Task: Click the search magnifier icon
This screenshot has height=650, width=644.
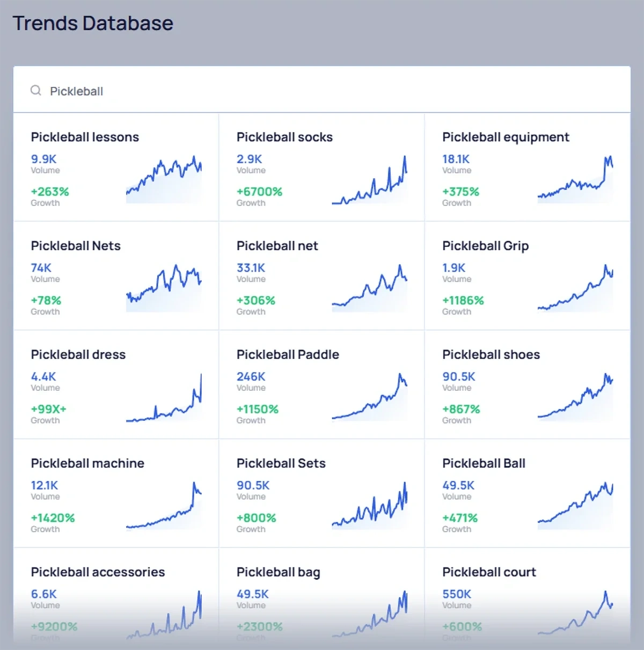Action: (36, 91)
